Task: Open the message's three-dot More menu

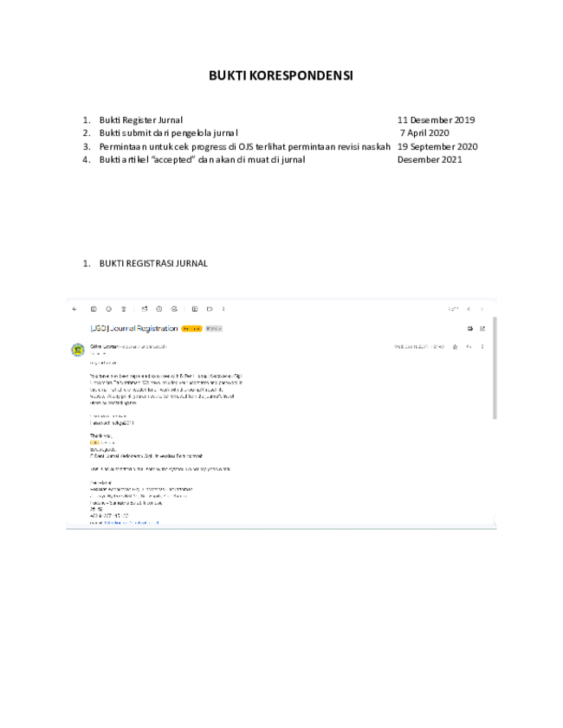Action: click(482, 347)
